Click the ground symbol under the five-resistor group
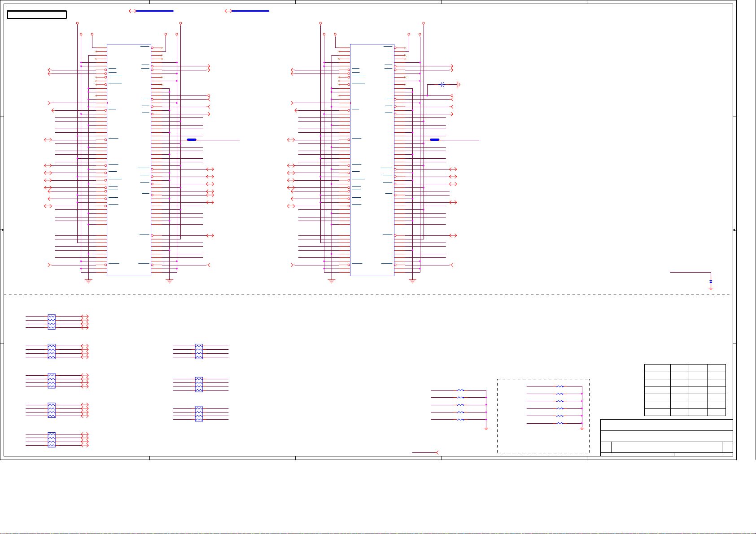 click(x=486, y=429)
